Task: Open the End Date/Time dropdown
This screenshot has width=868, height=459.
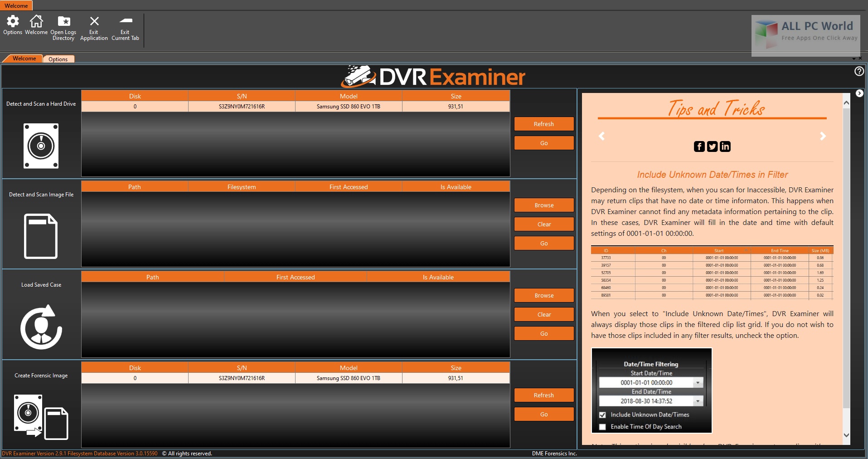Action: click(698, 401)
